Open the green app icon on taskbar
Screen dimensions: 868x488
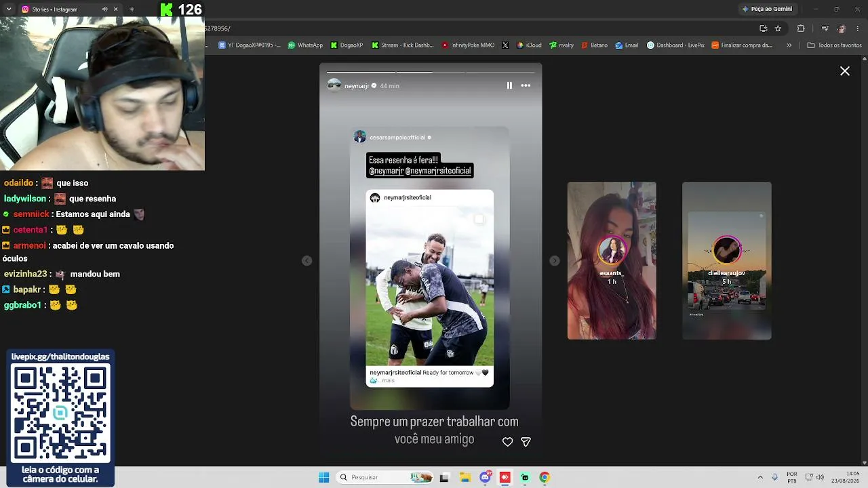click(525, 477)
